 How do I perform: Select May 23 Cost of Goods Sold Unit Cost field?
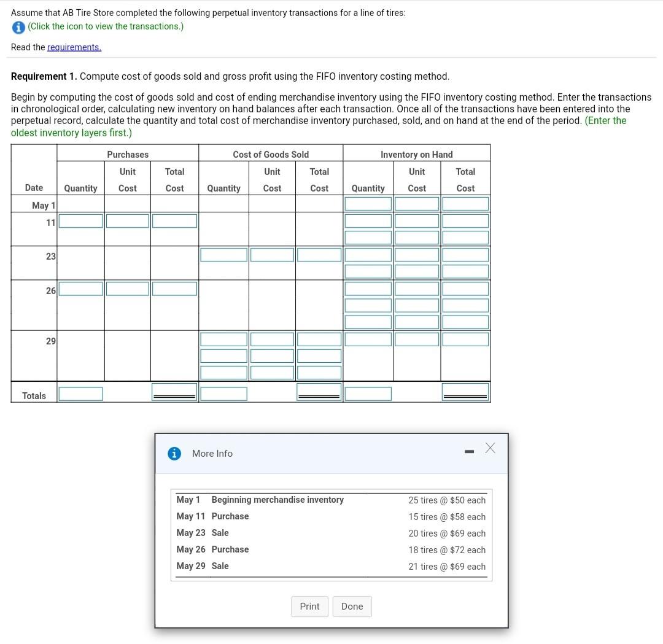[272, 255]
